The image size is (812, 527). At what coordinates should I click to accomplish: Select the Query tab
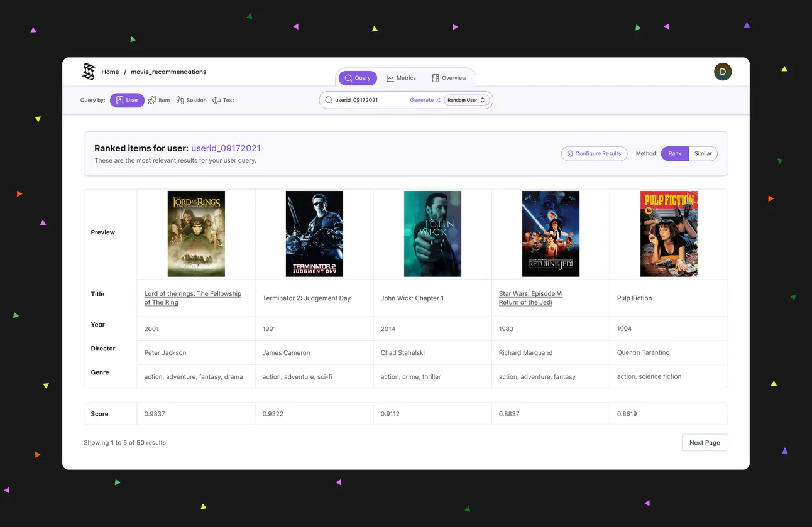358,78
